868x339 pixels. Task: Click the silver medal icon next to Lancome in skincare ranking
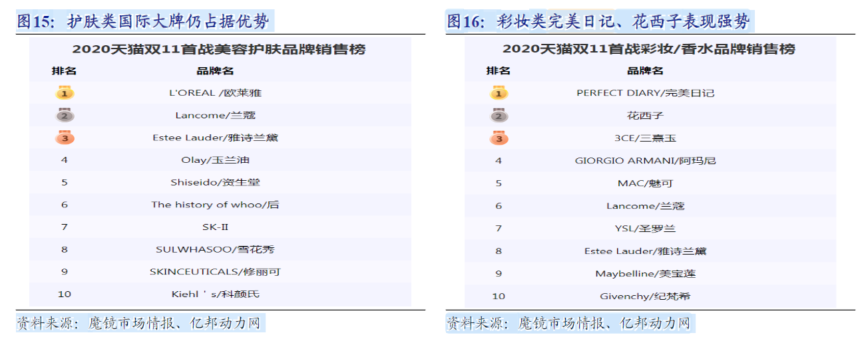[65, 116]
